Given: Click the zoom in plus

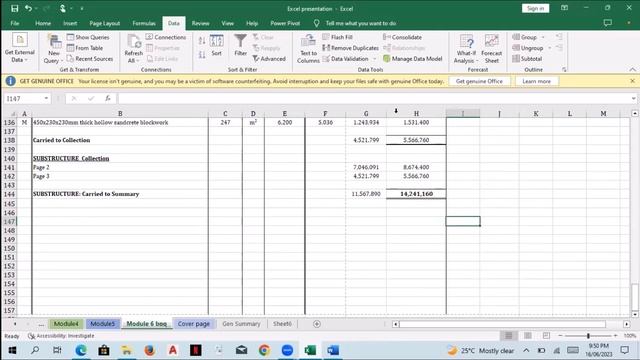Looking at the screenshot, I should click(616, 336).
